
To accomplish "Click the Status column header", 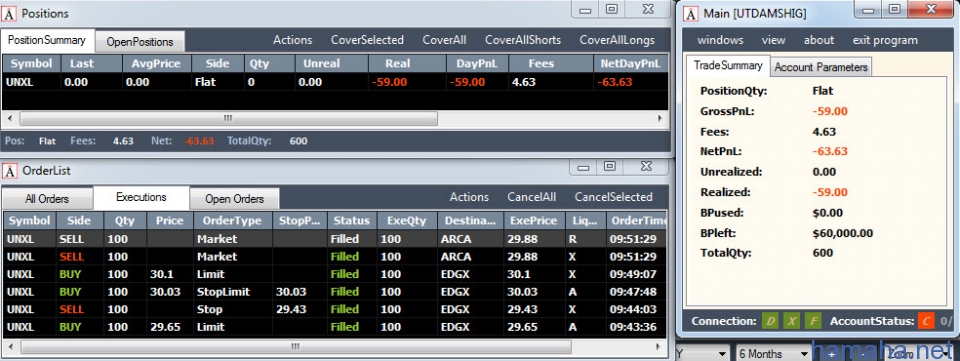I will 351,220.
